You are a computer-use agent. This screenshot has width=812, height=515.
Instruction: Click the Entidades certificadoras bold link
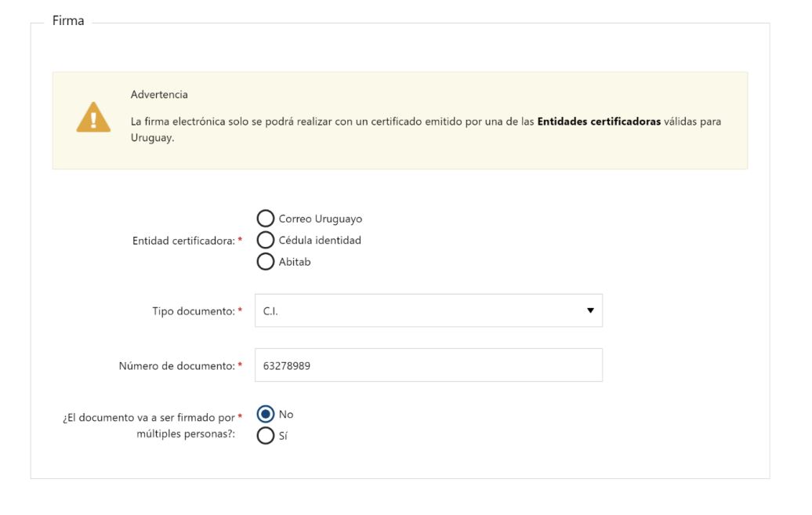(x=599, y=121)
